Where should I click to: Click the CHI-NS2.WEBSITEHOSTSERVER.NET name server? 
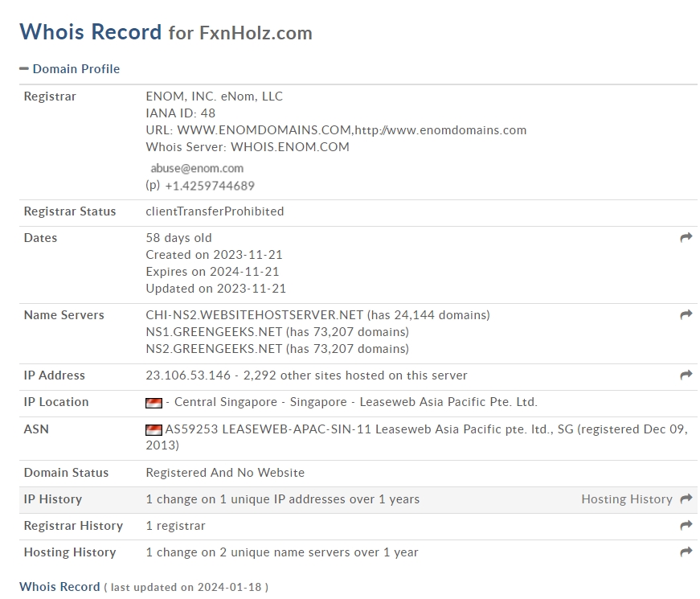(x=255, y=315)
